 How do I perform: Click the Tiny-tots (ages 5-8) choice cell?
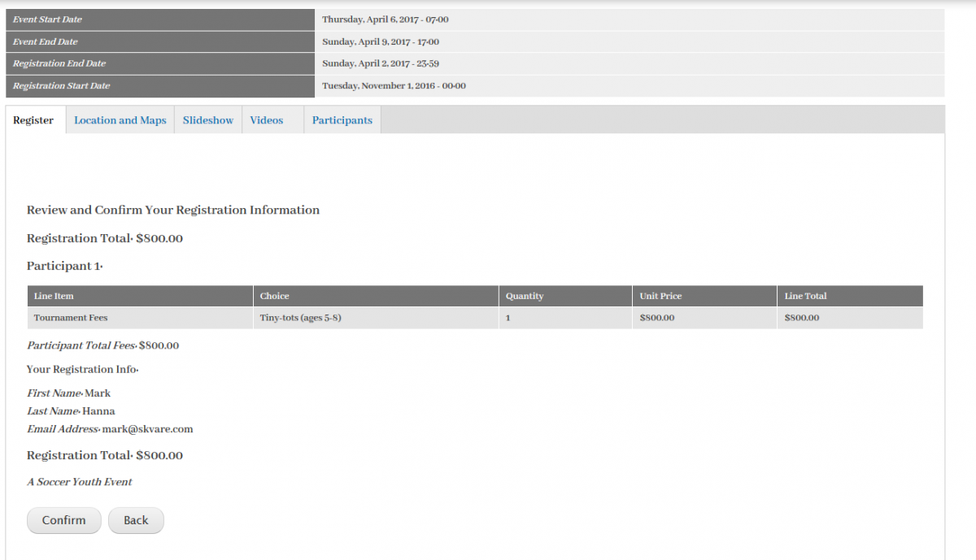(300, 318)
